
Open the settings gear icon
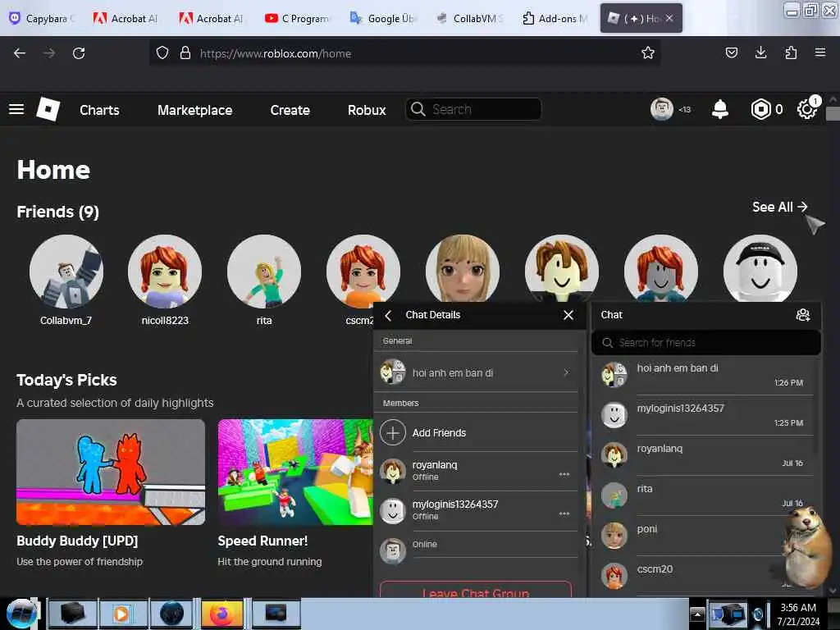[x=806, y=109]
